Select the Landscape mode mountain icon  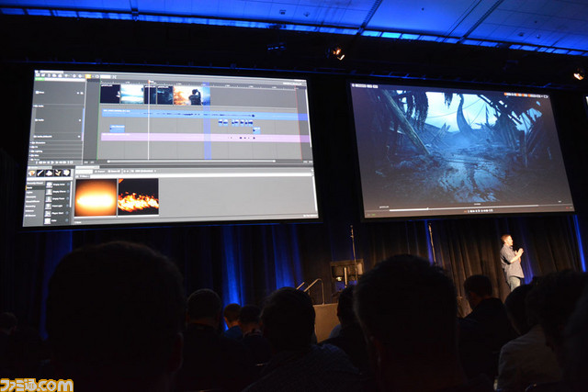point(49,173)
